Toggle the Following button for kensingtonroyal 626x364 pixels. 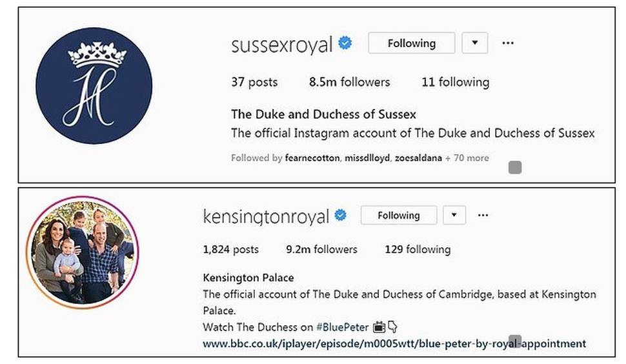point(398,215)
